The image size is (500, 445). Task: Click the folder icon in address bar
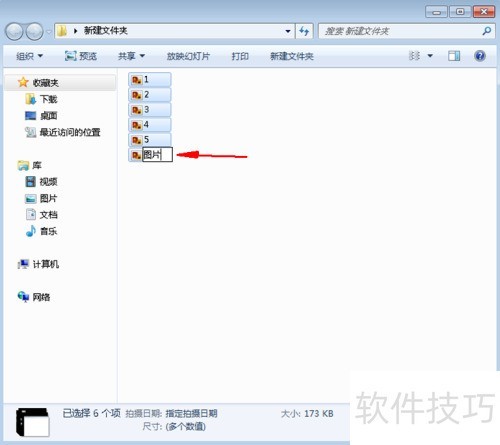tap(62, 31)
